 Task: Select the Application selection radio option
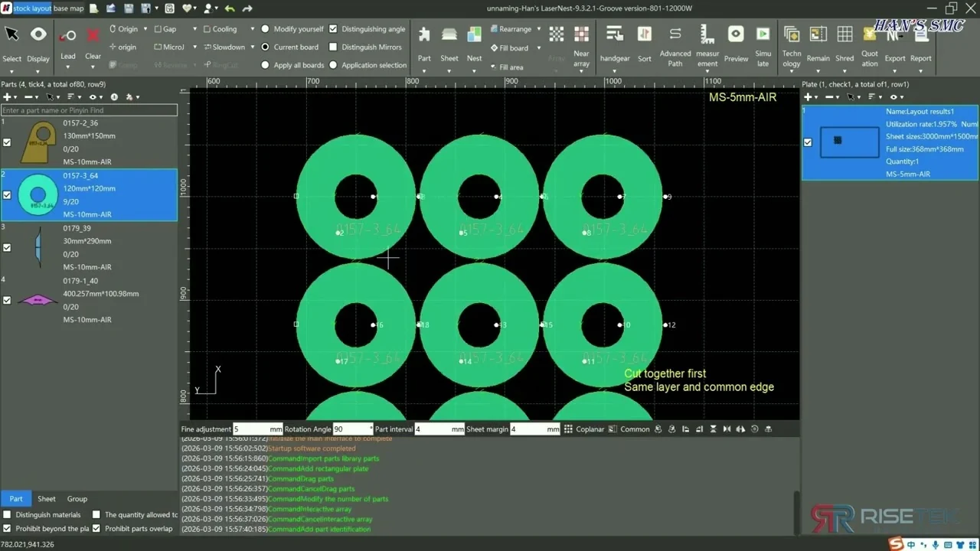point(333,65)
